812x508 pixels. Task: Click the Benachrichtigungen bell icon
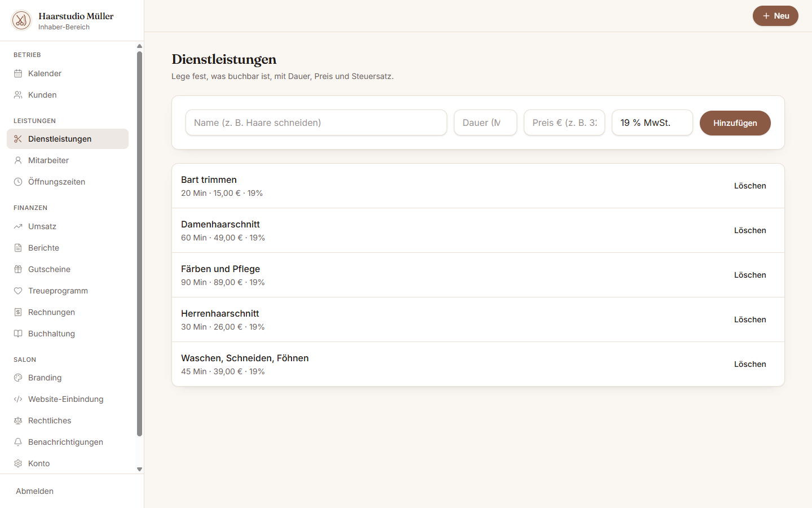click(18, 442)
